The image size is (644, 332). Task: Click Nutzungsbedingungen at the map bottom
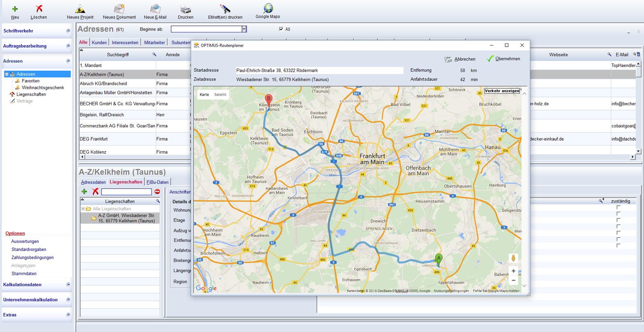pos(451,291)
